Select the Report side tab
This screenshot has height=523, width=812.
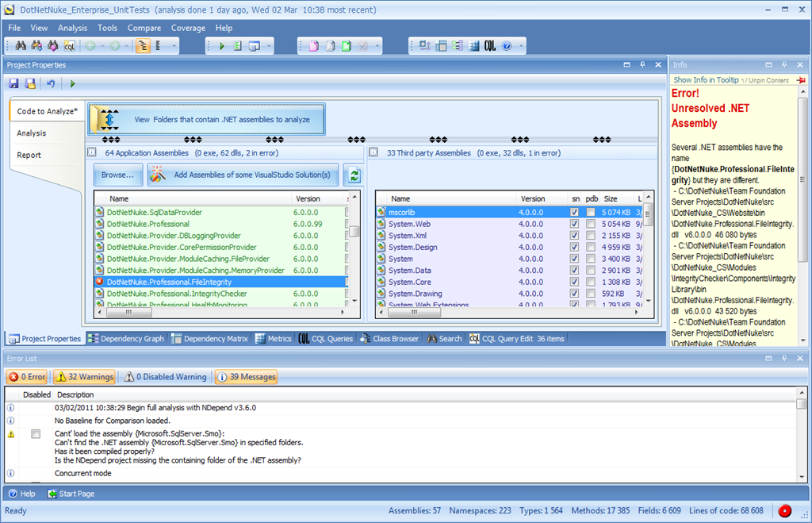29,155
